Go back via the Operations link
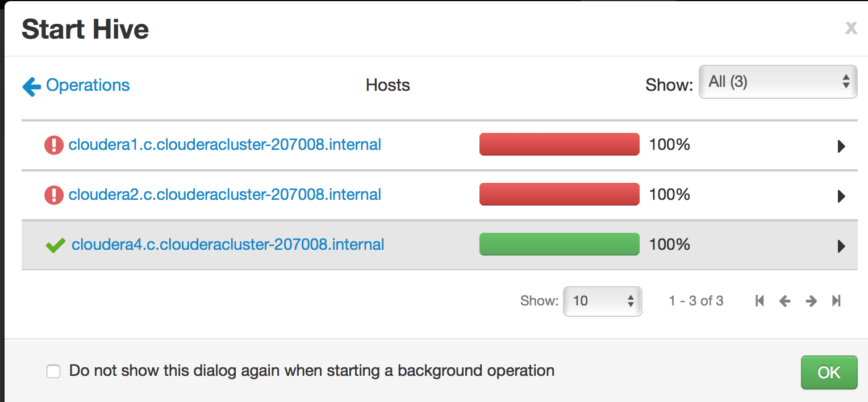The width and height of the screenshot is (868, 402). pyautogui.click(x=88, y=85)
